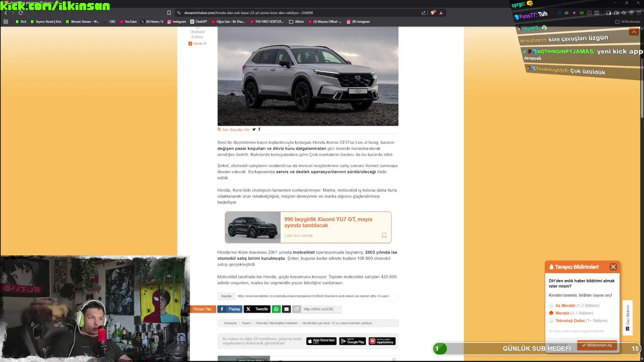Click the Twitter icon under the image
The width and height of the screenshot is (644, 362).
tap(254, 130)
